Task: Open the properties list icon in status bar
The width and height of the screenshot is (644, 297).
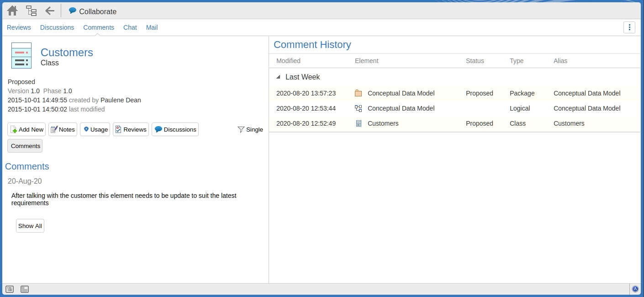Action: tap(10, 289)
